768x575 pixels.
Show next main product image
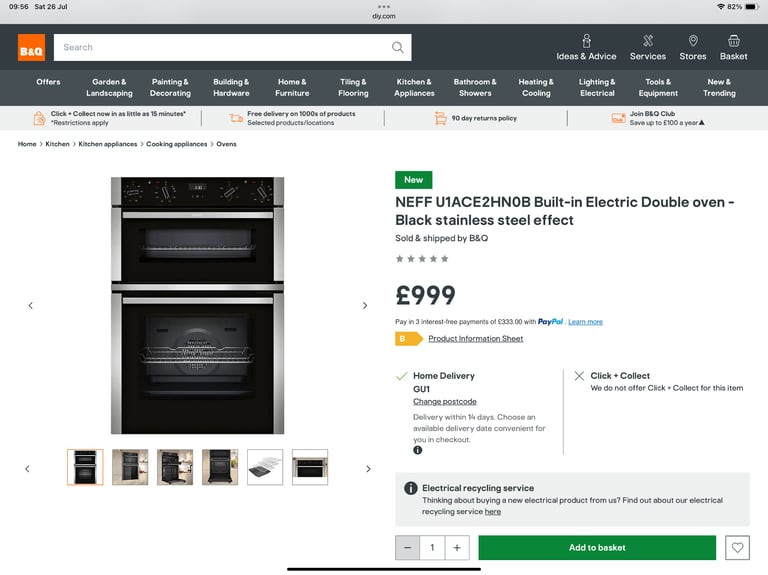tap(365, 306)
